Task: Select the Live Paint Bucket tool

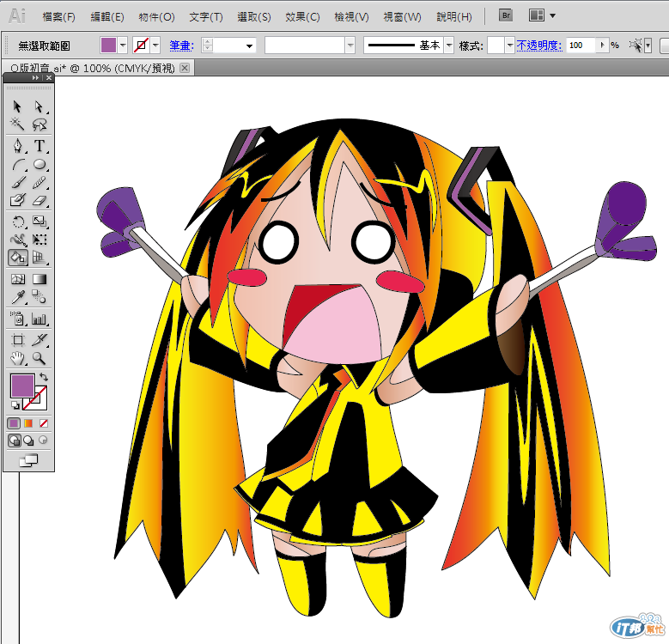Action: 17,258
